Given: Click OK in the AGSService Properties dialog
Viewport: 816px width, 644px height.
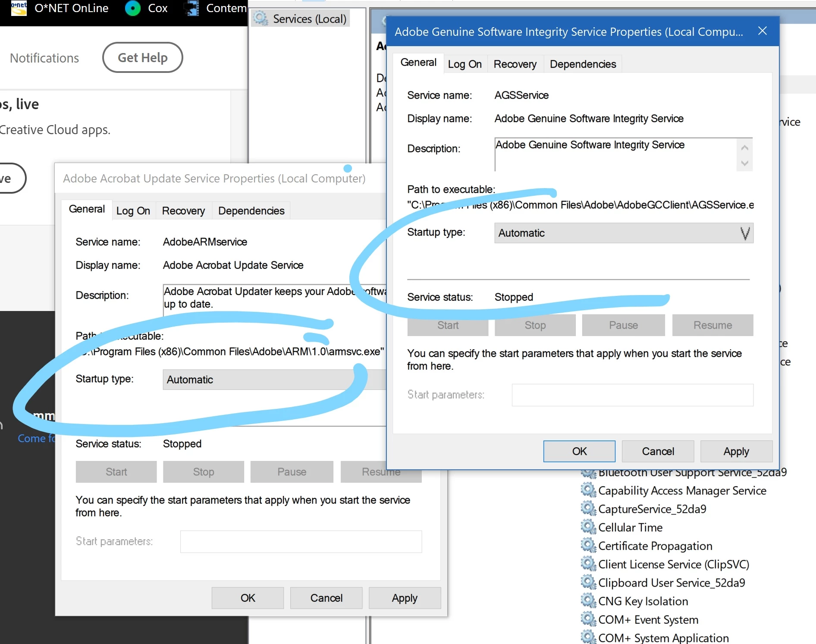Looking at the screenshot, I should pyautogui.click(x=579, y=451).
